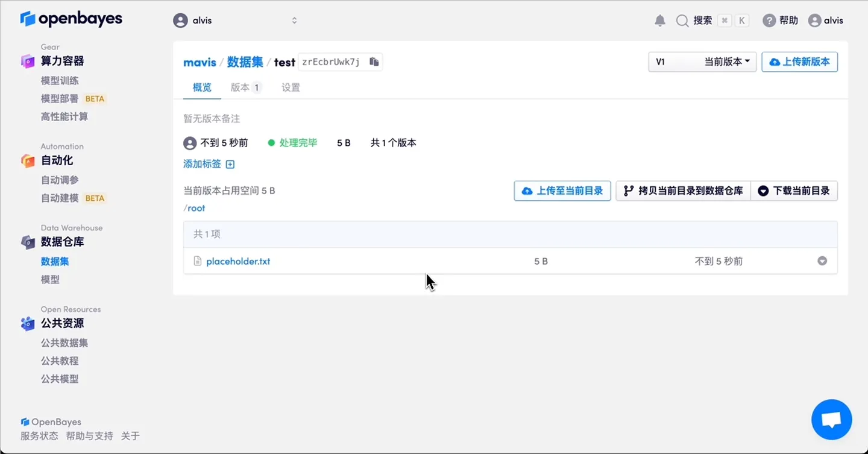Click the 帮助 question mark icon

[770, 20]
